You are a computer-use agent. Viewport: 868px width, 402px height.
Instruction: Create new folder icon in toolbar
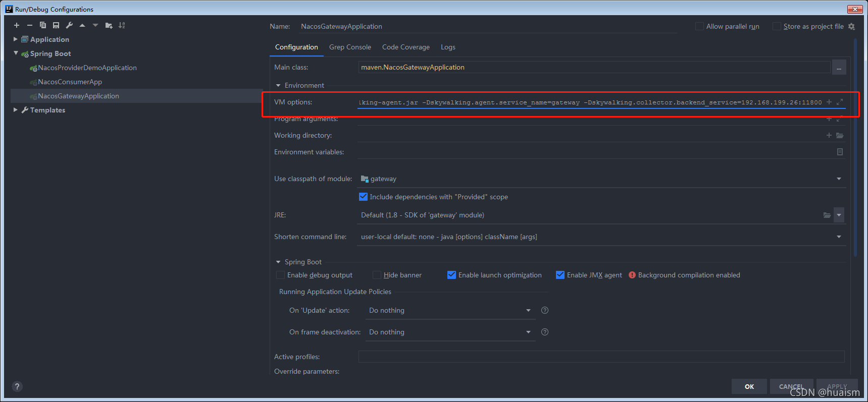109,25
